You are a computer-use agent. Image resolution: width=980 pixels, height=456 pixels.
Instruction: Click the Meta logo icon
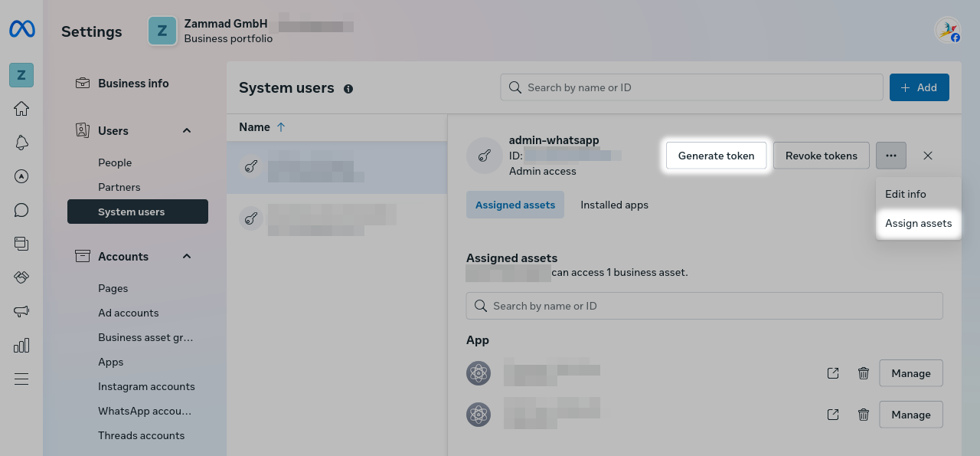coord(21,30)
